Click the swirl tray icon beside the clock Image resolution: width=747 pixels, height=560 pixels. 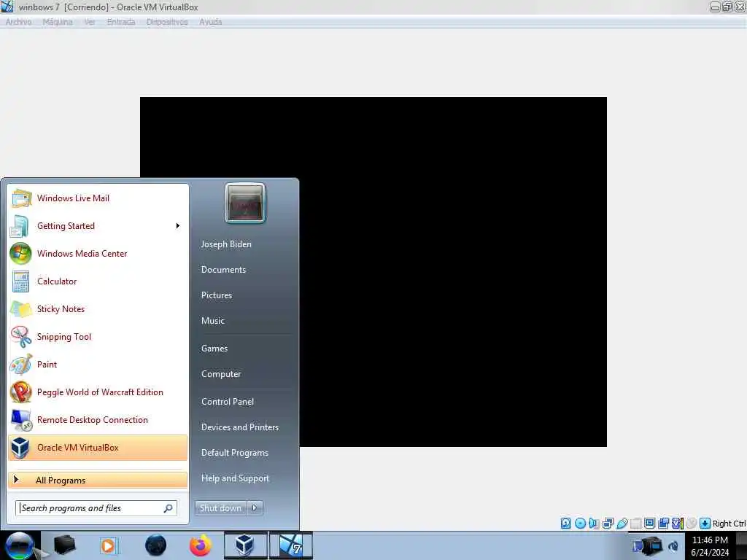coord(673,546)
